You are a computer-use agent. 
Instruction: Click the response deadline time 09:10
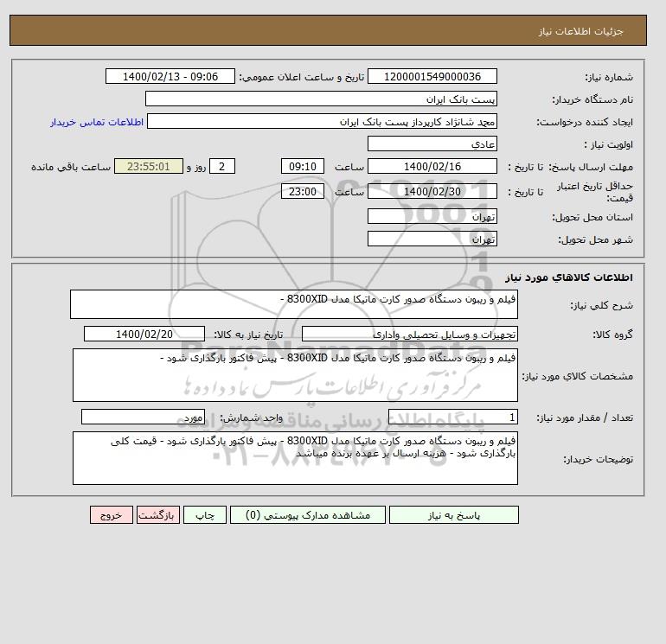(x=303, y=167)
